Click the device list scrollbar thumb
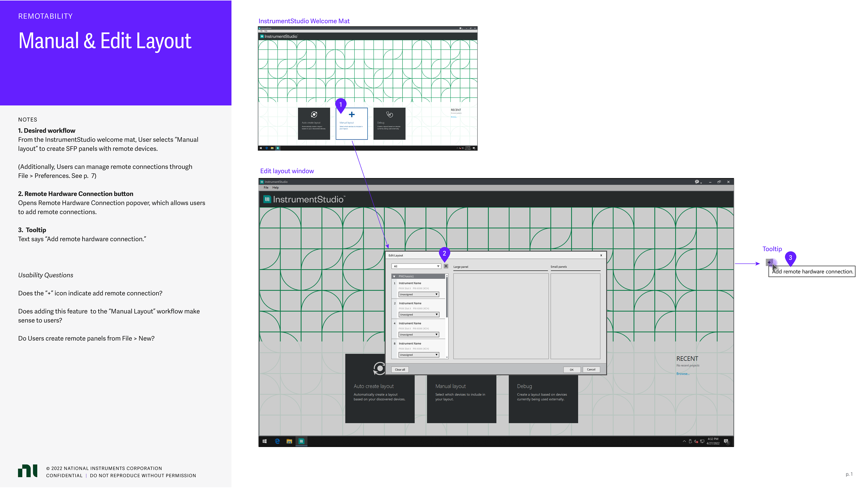 pyautogui.click(x=447, y=297)
